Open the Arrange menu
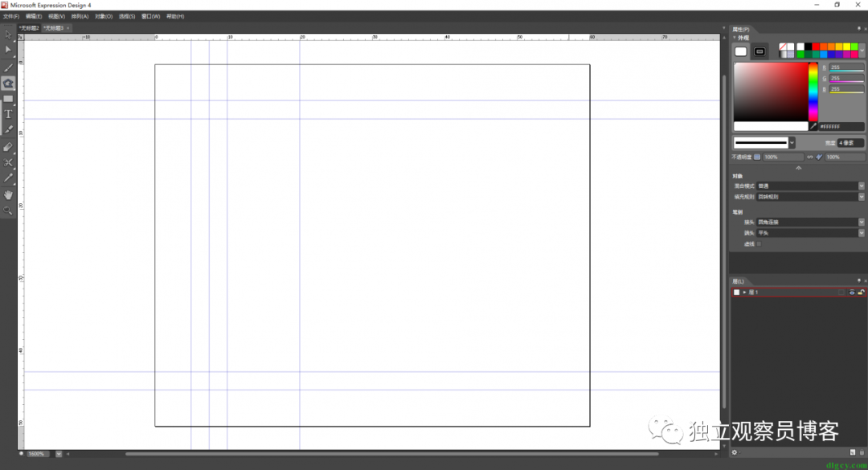Screen dimensions: 868x470 coord(80,17)
